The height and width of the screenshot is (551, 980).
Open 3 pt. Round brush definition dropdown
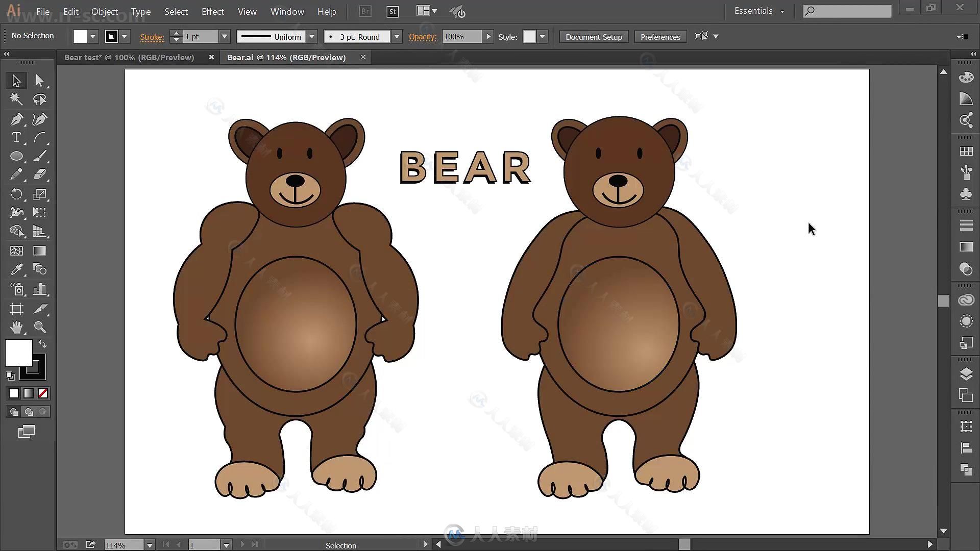click(x=397, y=37)
